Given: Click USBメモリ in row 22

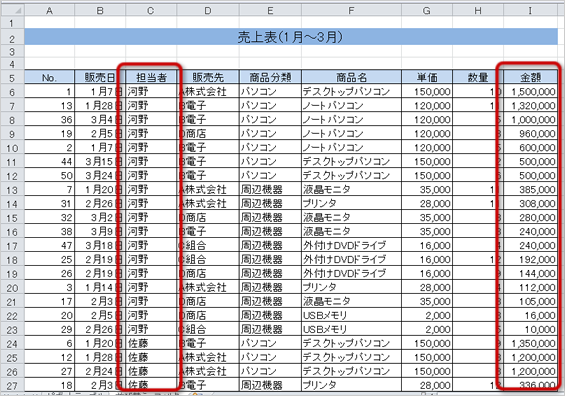Looking at the screenshot, I should pos(351,315).
